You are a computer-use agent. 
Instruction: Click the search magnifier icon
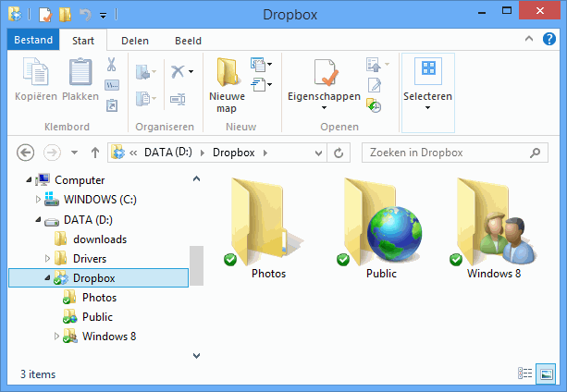click(535, 153)
